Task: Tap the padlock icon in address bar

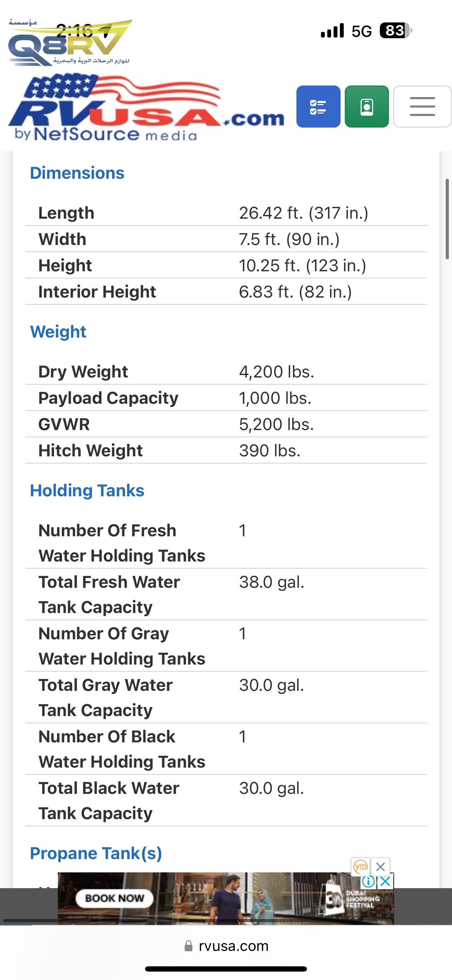Action: [x=189, y=946]
